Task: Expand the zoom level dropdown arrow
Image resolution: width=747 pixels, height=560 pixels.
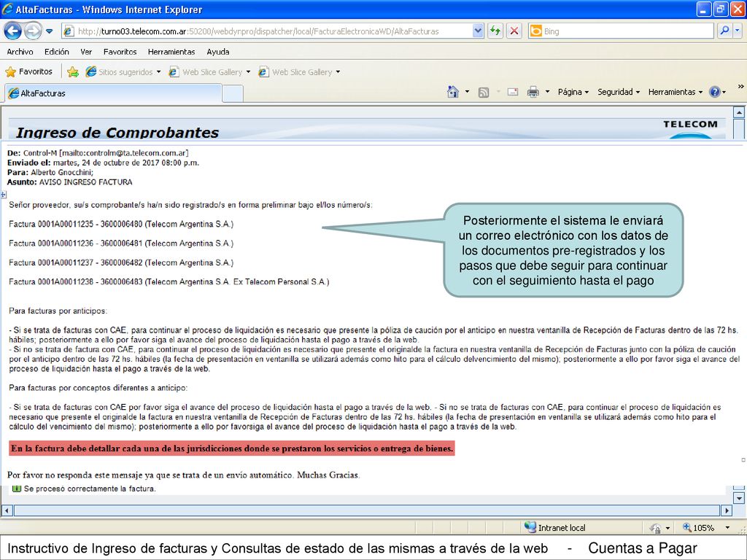Action: click(x=727, y=528)
